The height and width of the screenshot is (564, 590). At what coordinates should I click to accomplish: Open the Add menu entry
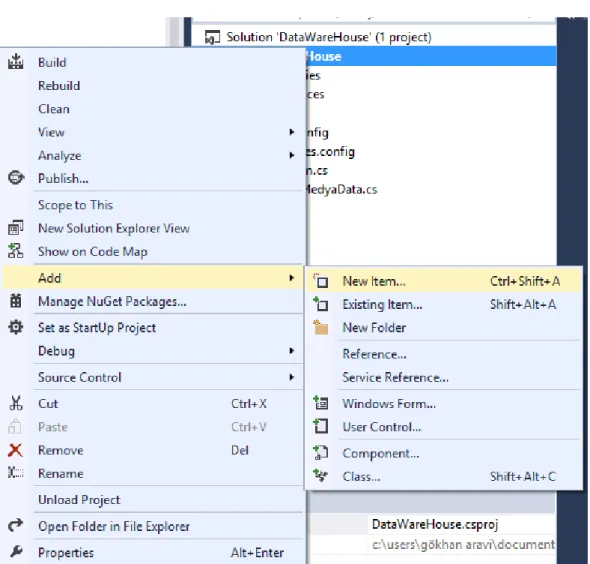coord(152,278)
